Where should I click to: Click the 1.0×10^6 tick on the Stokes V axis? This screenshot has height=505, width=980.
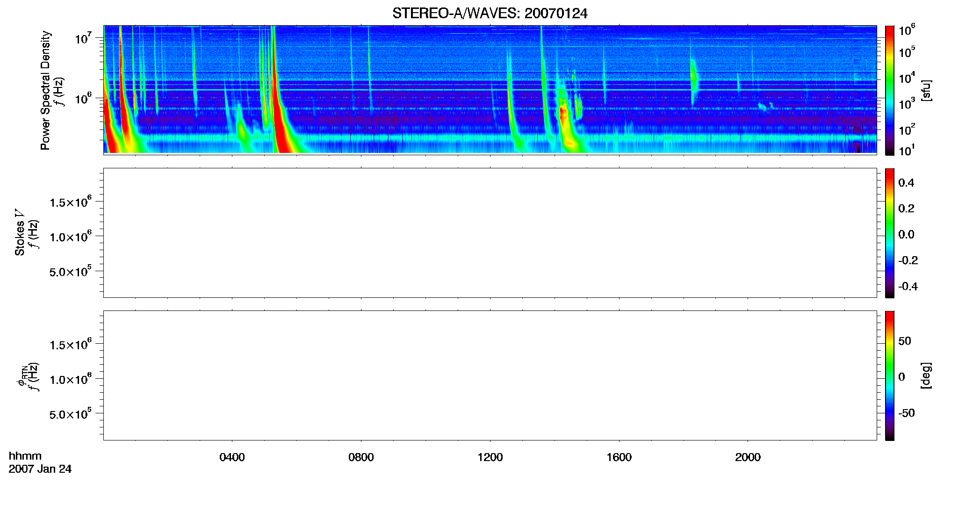point(71,237)
